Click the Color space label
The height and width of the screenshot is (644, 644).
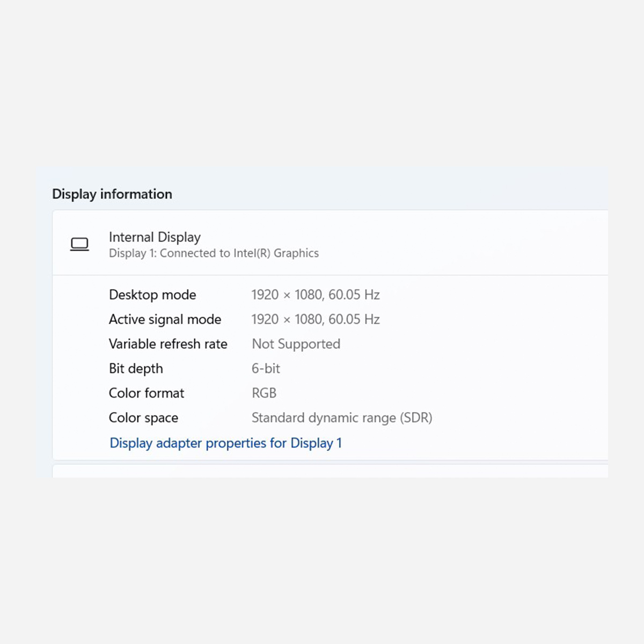[x=143, y=418]
